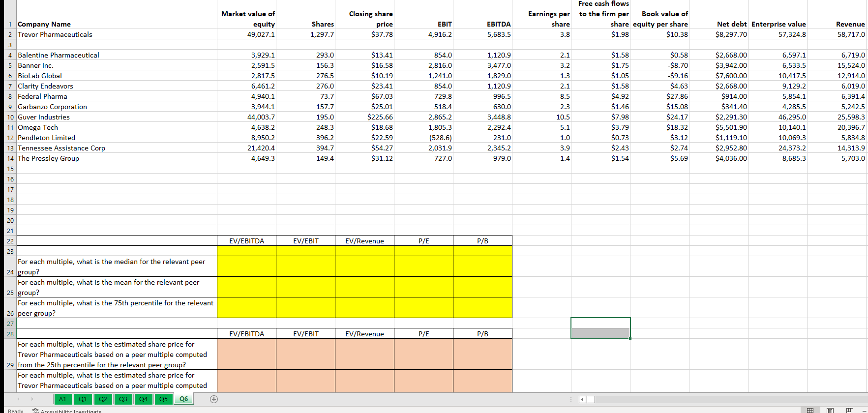The height and width of the screenshot is (413, 868).
Task: Select Trevor's enterprise value 57,324.8
Action: click(778, 34)
